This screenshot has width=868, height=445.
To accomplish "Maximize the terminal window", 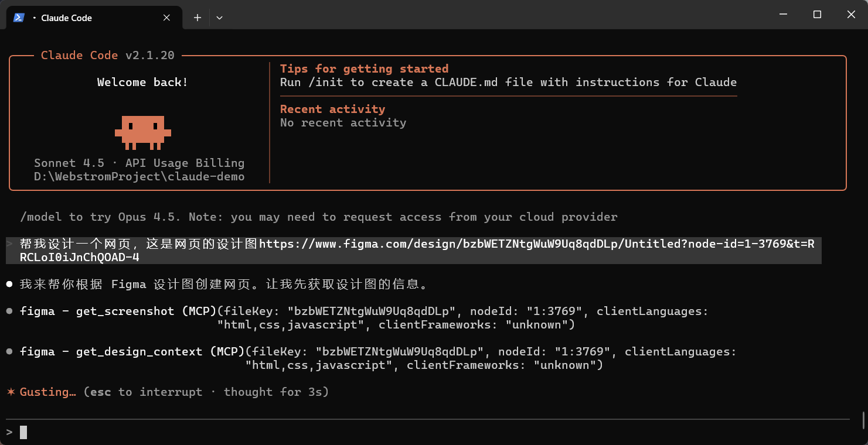I will [x=817, y=15].
